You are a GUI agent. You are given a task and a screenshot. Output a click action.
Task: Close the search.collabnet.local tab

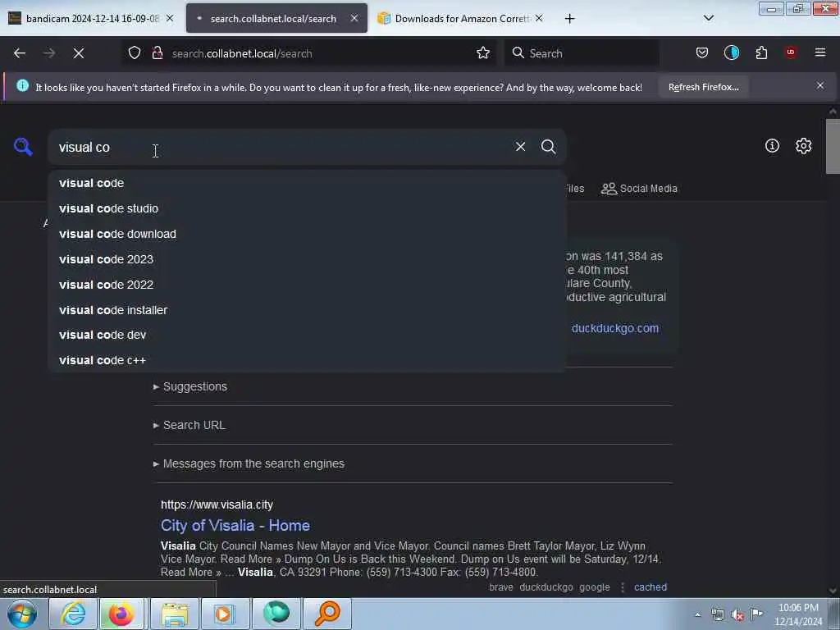pos(354,18)
